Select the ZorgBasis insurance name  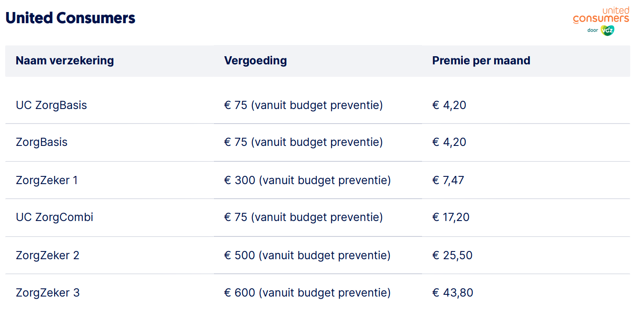[x=42, y=142]
